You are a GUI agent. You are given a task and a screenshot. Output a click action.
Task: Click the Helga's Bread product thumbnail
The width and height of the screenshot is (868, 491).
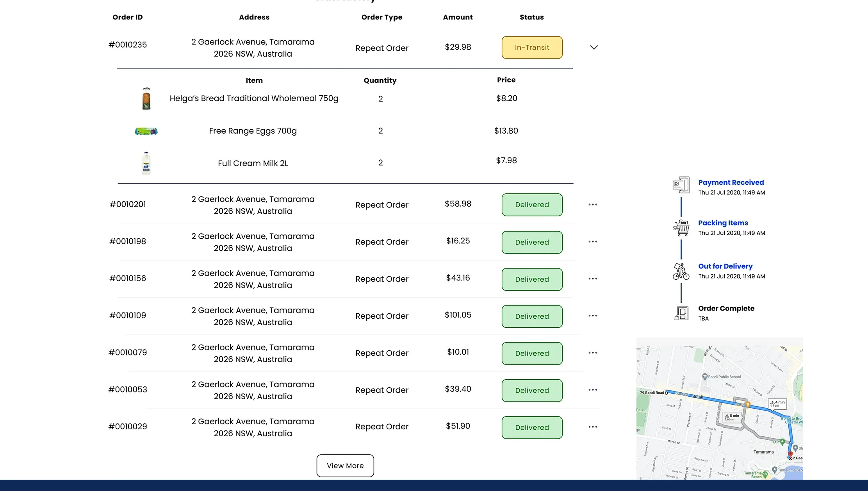click(x=146, y=98)
